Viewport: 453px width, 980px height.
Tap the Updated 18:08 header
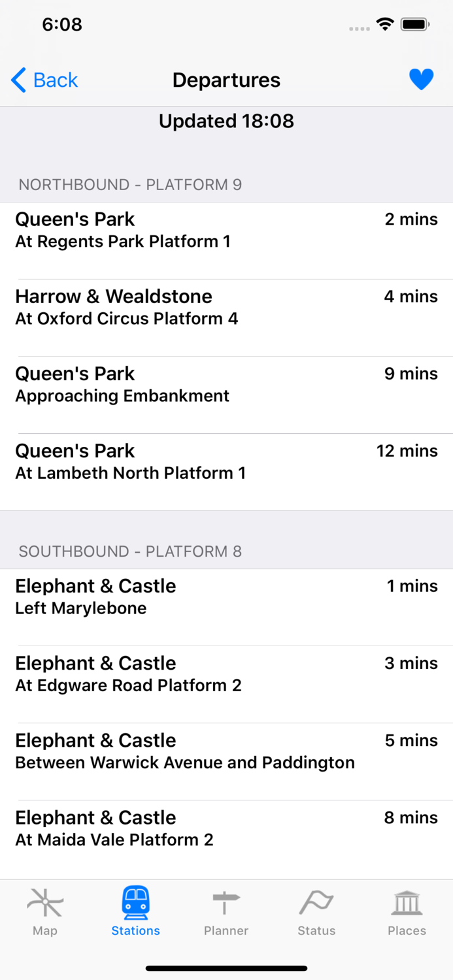point(226,121)
